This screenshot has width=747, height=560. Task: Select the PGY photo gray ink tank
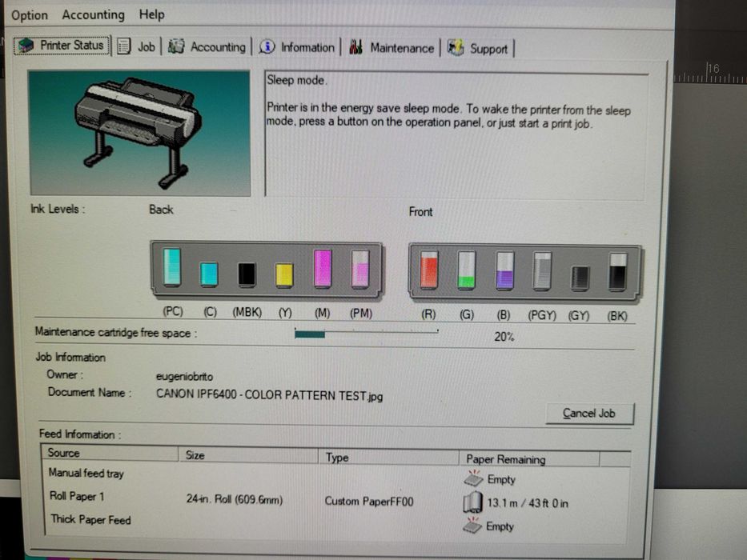542,271
